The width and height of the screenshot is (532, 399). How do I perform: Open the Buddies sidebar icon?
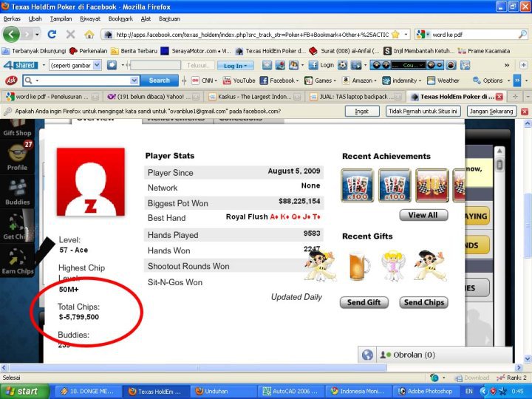[17, 191]
